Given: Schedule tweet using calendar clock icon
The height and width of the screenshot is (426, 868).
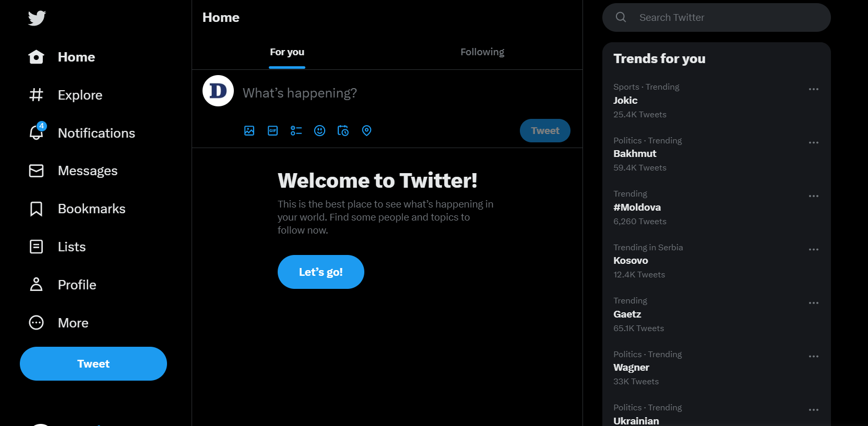Looking at the screenshot, I should point(343,131).
